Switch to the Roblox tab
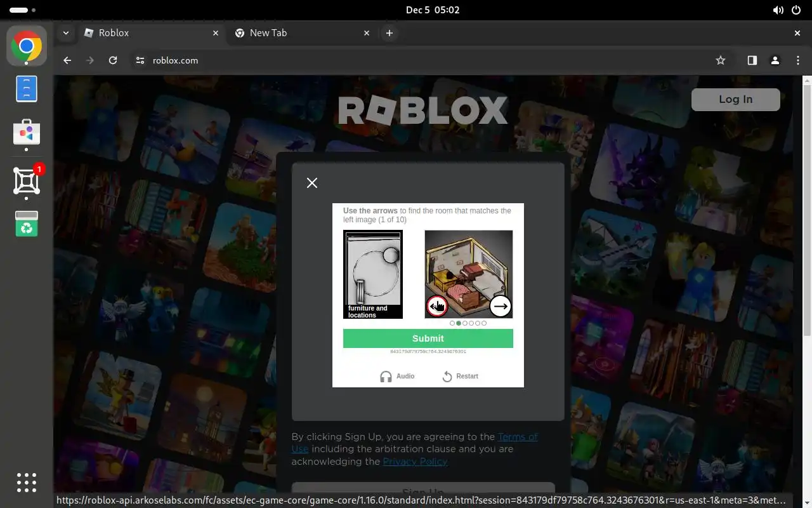812x508 pixels. 151,33
